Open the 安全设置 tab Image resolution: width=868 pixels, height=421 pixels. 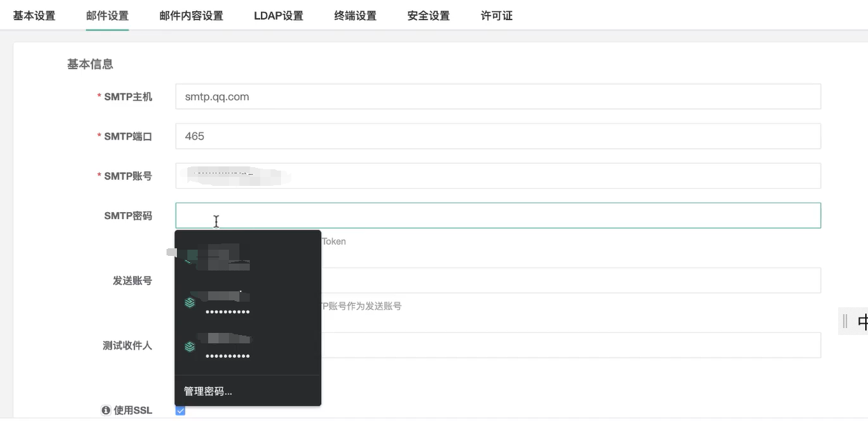[x=427, y=15]
